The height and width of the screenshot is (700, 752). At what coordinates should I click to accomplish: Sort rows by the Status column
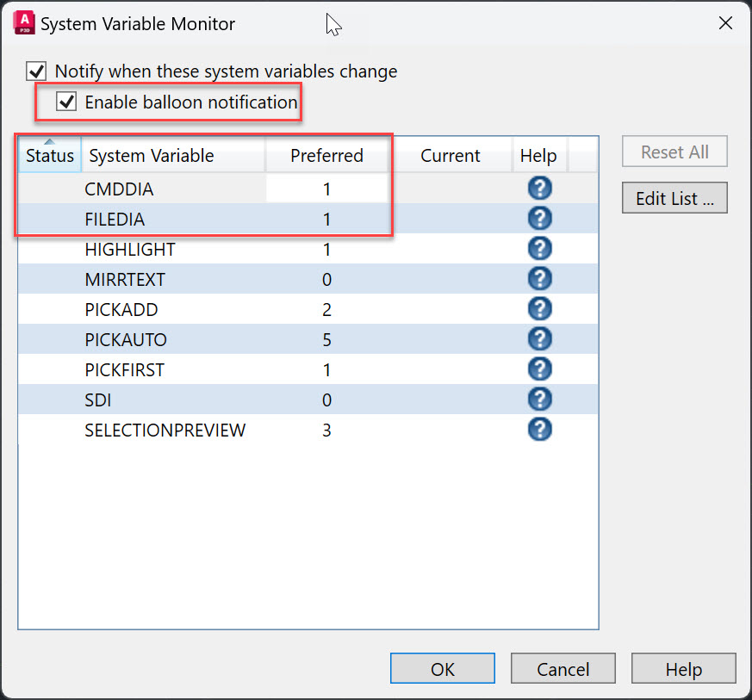(x=49, y=155)
